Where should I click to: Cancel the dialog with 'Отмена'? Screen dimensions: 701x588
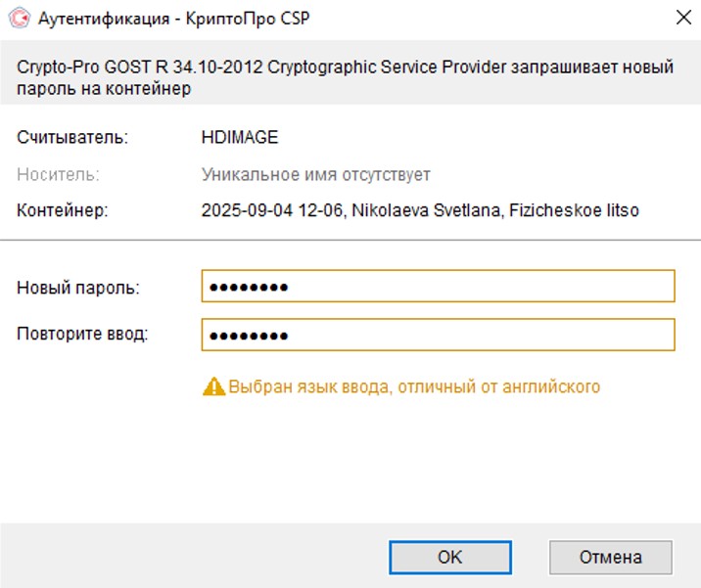(x=611, y=557)
